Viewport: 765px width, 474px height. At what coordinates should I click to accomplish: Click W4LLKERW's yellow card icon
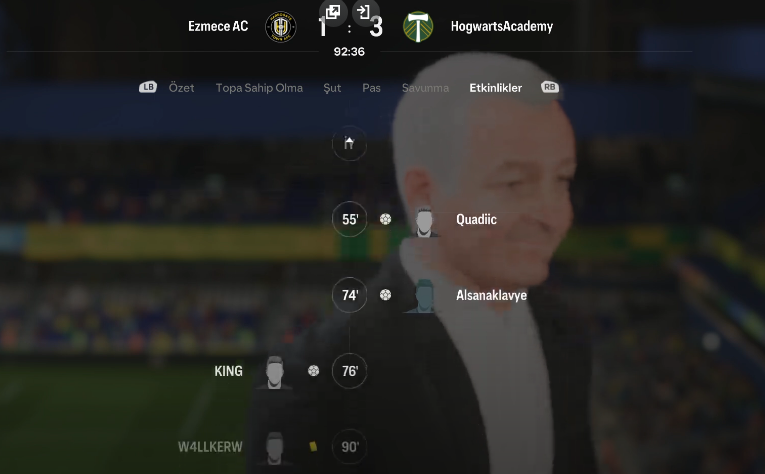(313, 446)
